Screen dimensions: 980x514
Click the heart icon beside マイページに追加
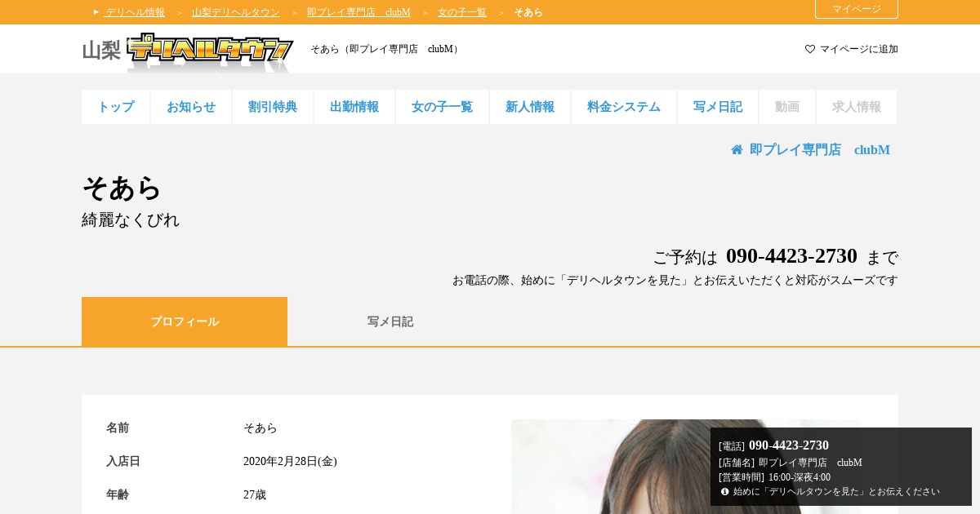point(810,49)
